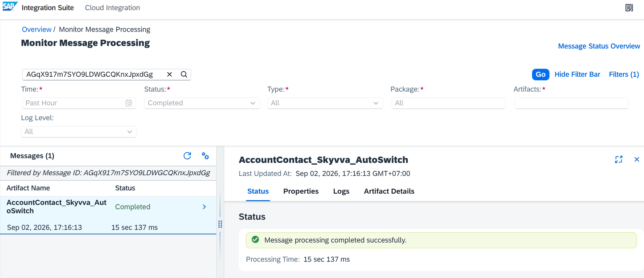Open the Messages table settings
This screenshot has width=644, height=278.
pos(205,156)
